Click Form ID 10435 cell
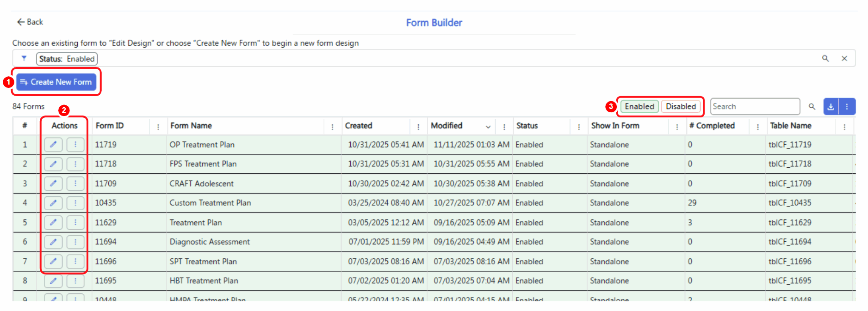Viewport: 868px width, 311px height. 129,203
